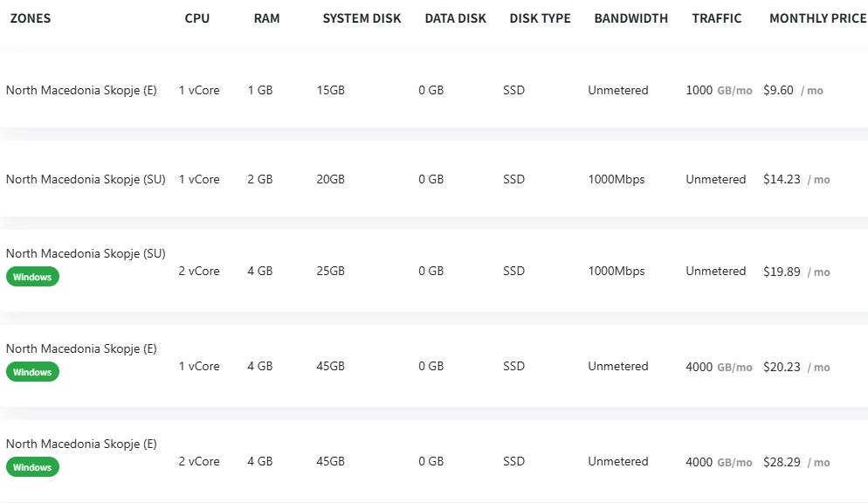Click Windows badge on the $28.29 plan

pos(32,467)
